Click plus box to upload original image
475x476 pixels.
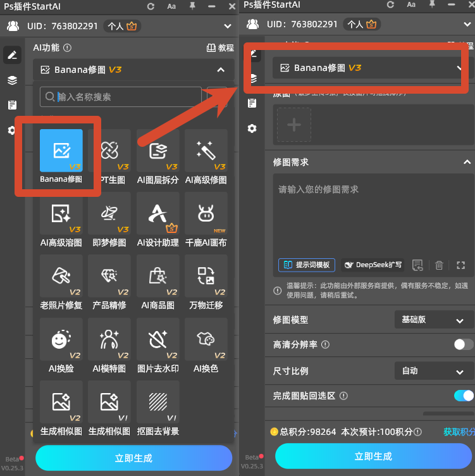click(294, 125)
